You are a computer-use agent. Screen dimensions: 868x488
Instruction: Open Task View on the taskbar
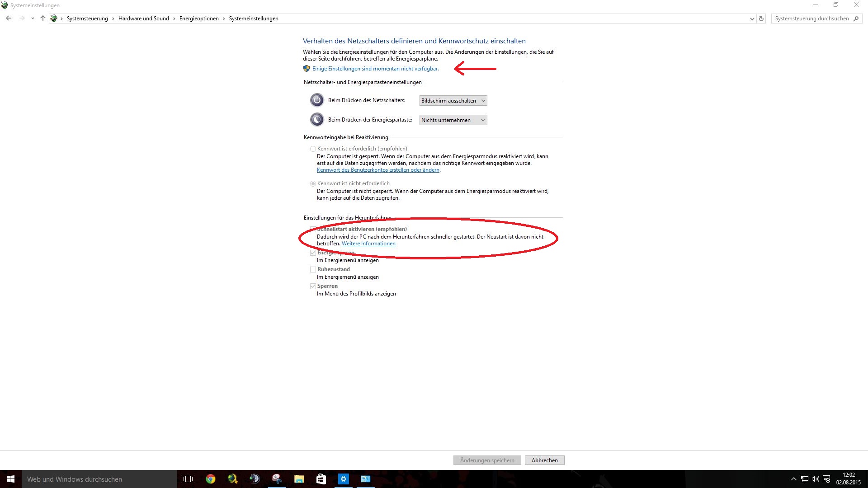188,479
